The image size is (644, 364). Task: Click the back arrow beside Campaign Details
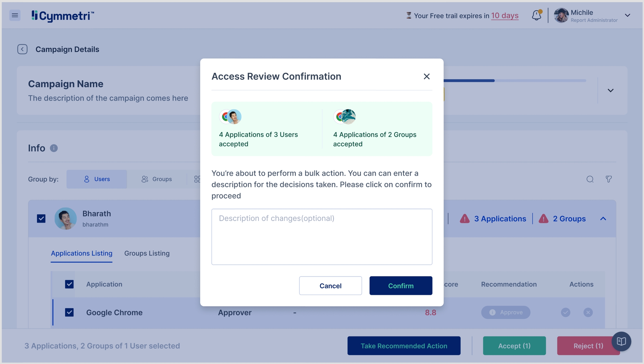(22, 49)
